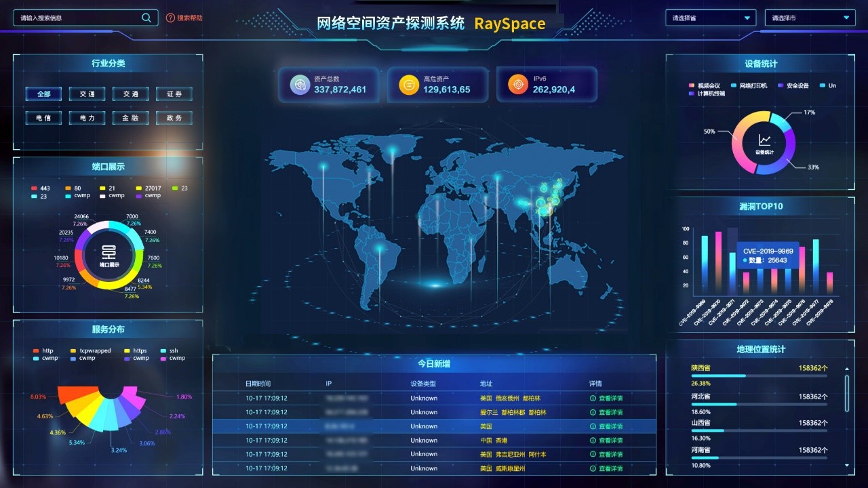
Task: Select the 金融 industry category
Action: [x=130, y=118]
